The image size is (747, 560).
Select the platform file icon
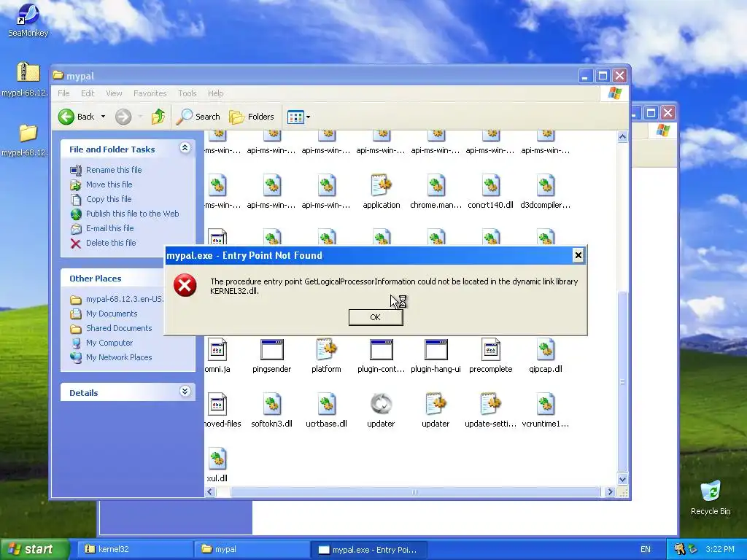[327, 349]
